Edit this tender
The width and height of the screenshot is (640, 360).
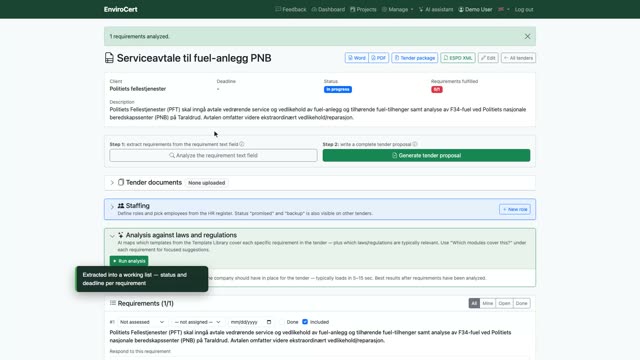pyautogui.click(x=488, y=58)
